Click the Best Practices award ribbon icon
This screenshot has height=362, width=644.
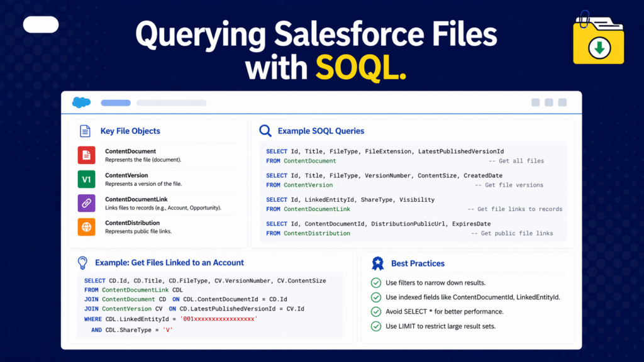coord(377,263)
